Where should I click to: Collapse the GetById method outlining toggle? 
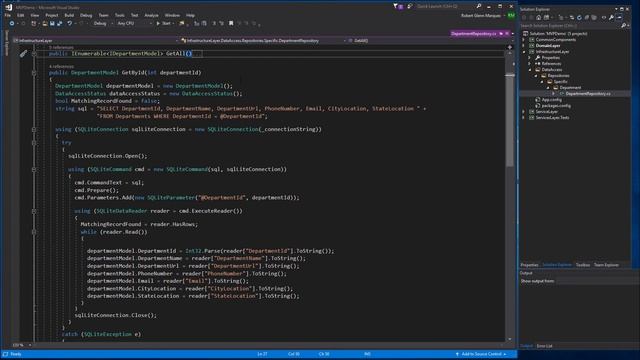click(34, 73)
